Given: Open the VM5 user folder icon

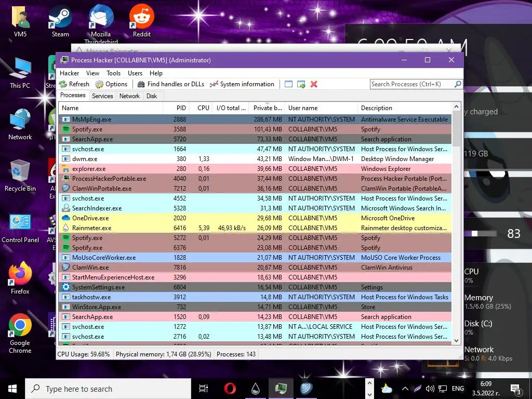Looking at the screenshot, I should [20, 21].
